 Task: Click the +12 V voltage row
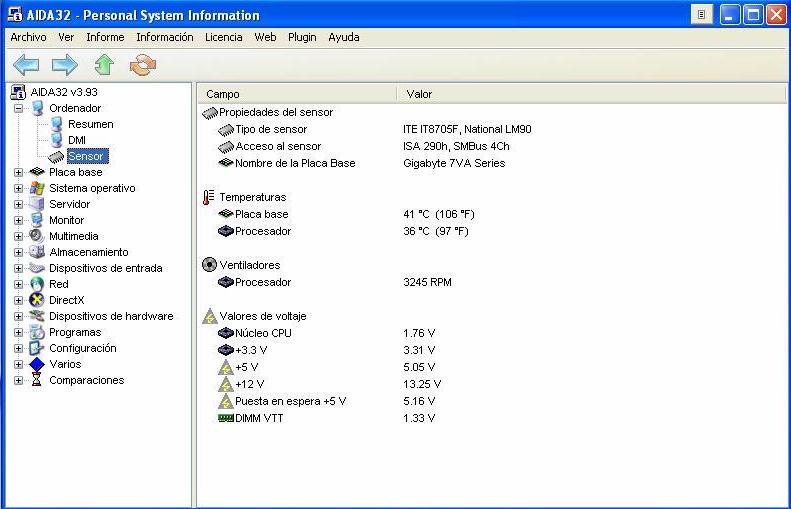[x=492, y=384]
